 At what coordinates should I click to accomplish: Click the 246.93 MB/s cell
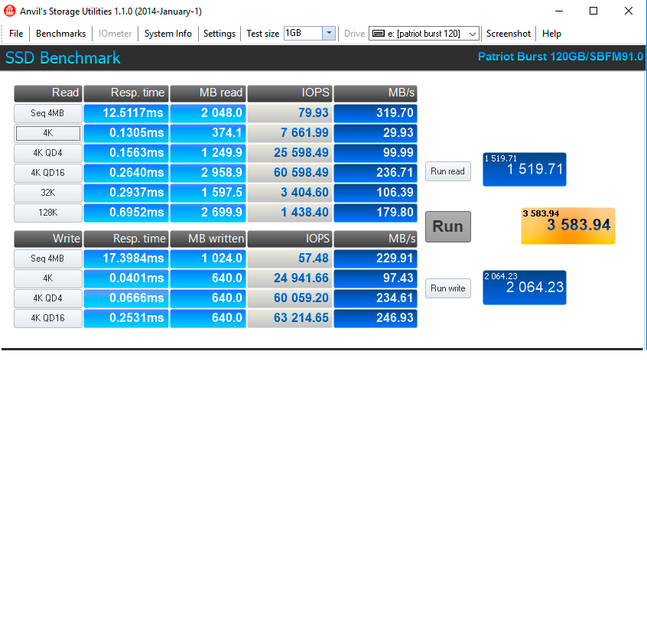tap(375, 318)
